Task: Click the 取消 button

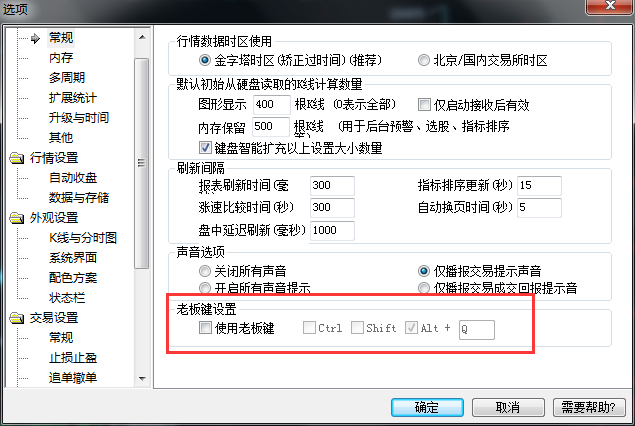Action: point(508,407)
